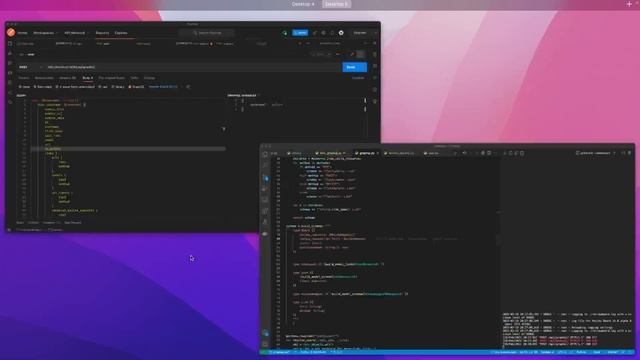640x360 pixels.
Task: Select the x-www-form-urlencoded body type
Action: pyautogui.click(x=76, y=87)
